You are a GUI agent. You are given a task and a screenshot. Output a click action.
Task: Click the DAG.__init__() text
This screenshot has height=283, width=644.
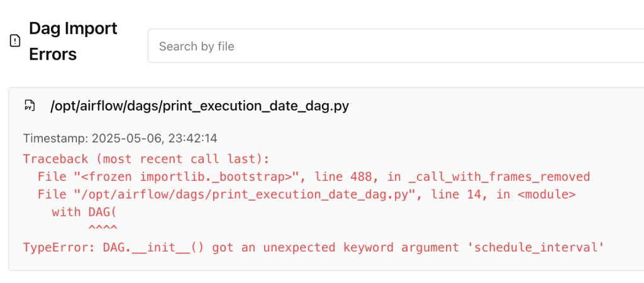coord(153,247)
